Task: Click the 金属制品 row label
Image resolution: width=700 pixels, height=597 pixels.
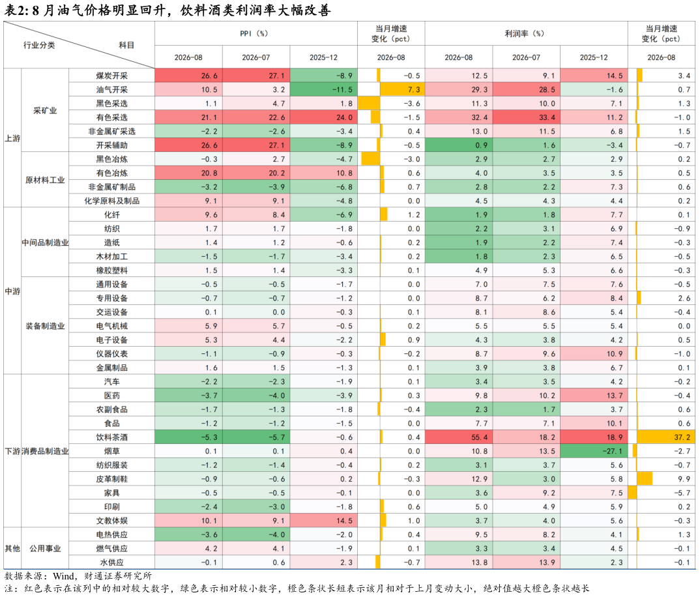Action: click(x=112, y=368)
